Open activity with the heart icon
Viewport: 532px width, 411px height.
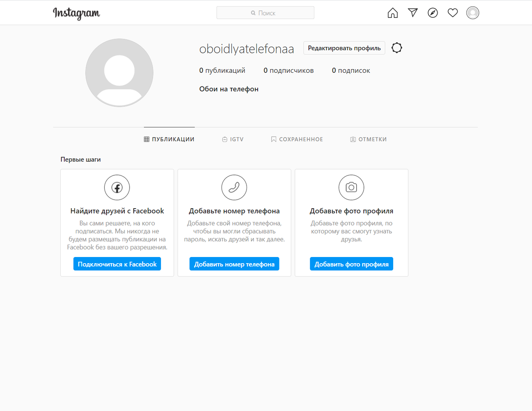453,12
